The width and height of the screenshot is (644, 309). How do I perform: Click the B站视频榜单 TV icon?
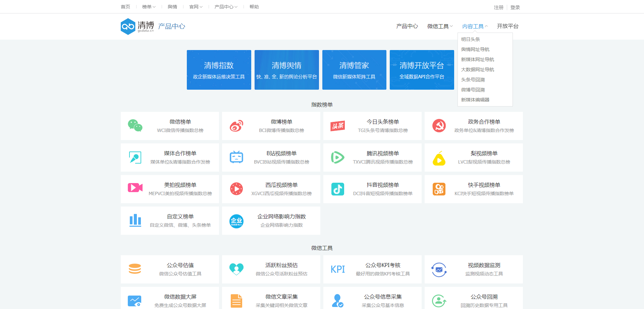[236, 157]
